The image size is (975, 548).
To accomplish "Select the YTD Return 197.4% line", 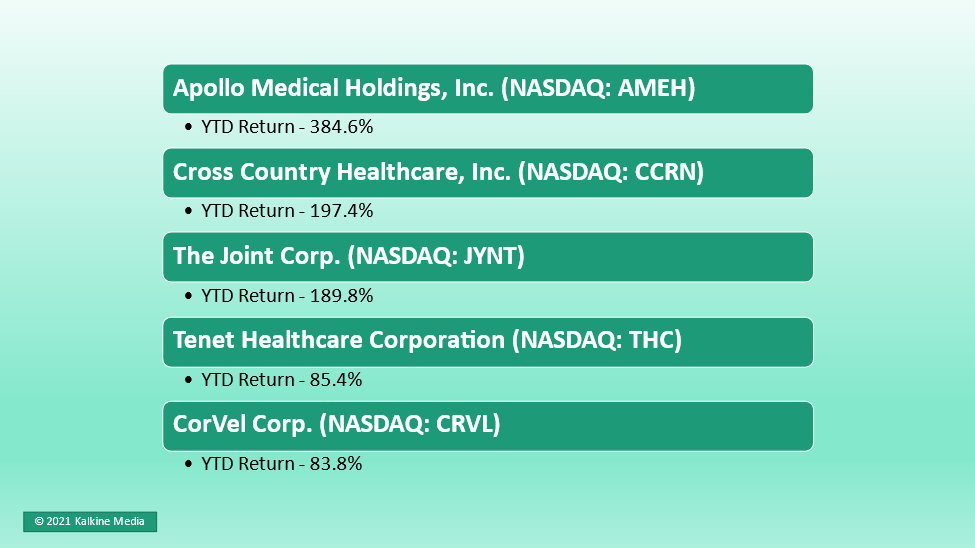I will 287,211.
